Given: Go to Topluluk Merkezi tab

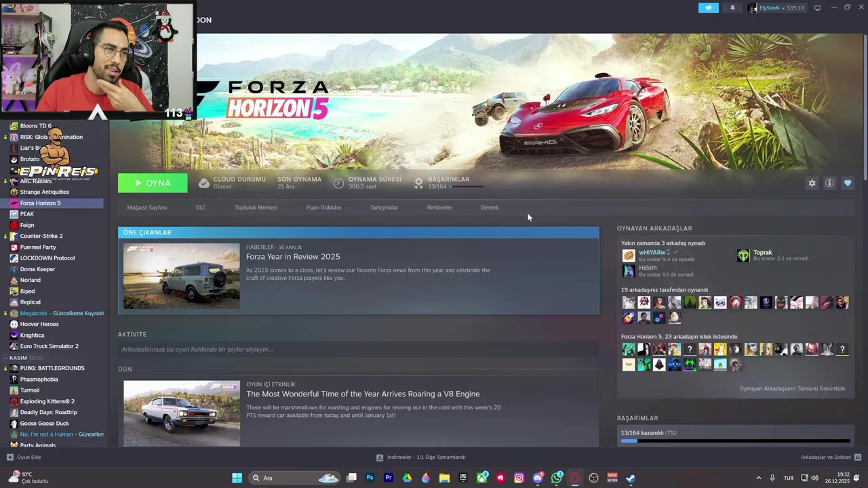Looking at the screenshot, I should (256, 207).
